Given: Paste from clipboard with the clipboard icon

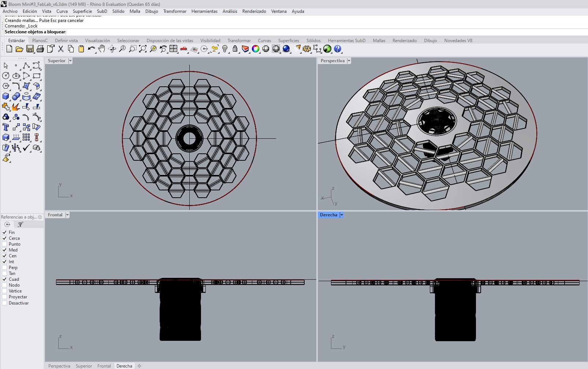Looking at the screenshot, I should (x=81, y=49).
